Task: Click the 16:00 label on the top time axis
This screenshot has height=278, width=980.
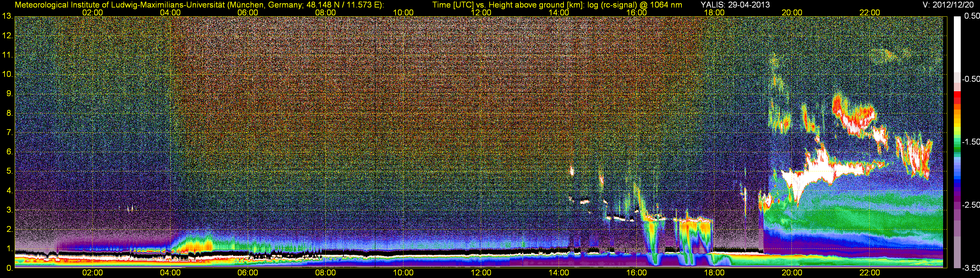Action: (x=636, y=12)
